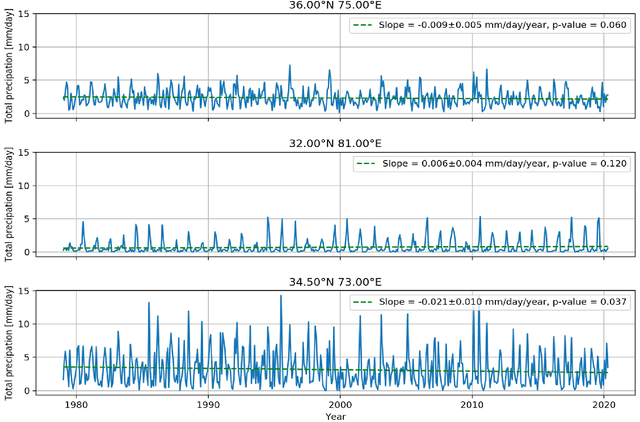This screenshot has height=422, width=640.
Task: Click the 15 y-tick of the top plot
Action: (x=36, y=14)
